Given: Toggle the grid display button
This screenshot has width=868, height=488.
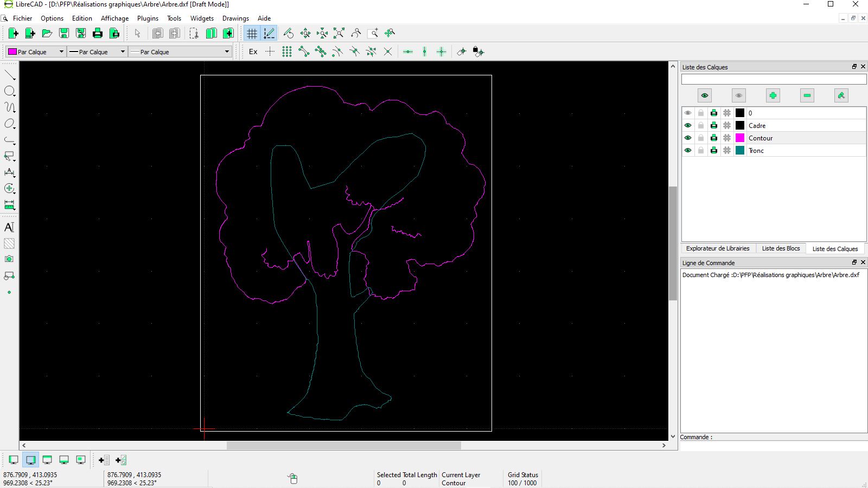Looking at the screenshot, I should pos(252,34).
